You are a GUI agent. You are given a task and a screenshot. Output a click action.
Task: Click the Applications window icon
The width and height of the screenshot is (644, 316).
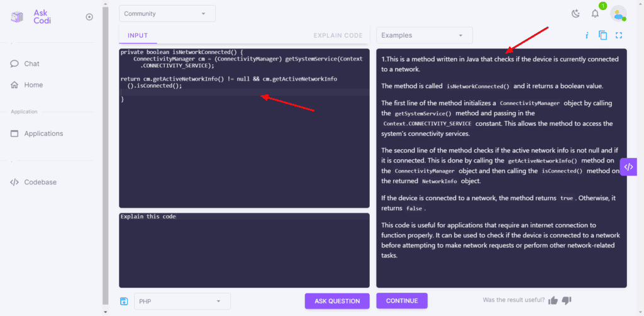pos(14,133)
